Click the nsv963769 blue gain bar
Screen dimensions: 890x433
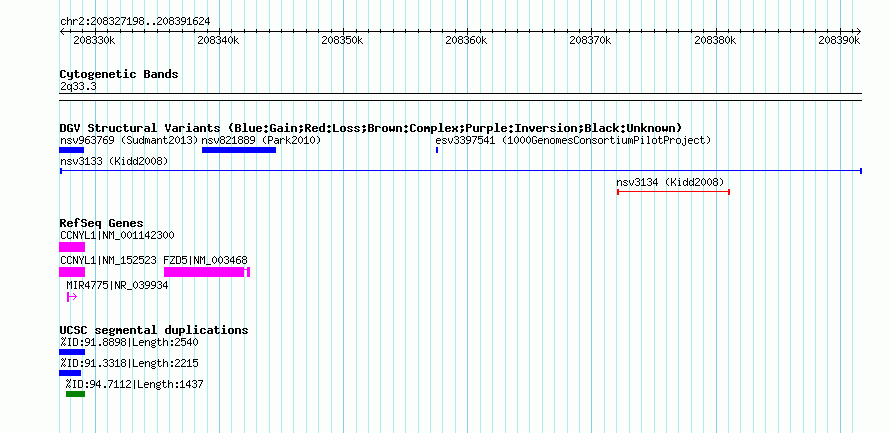pyautogui.click(x=72, y=150)
